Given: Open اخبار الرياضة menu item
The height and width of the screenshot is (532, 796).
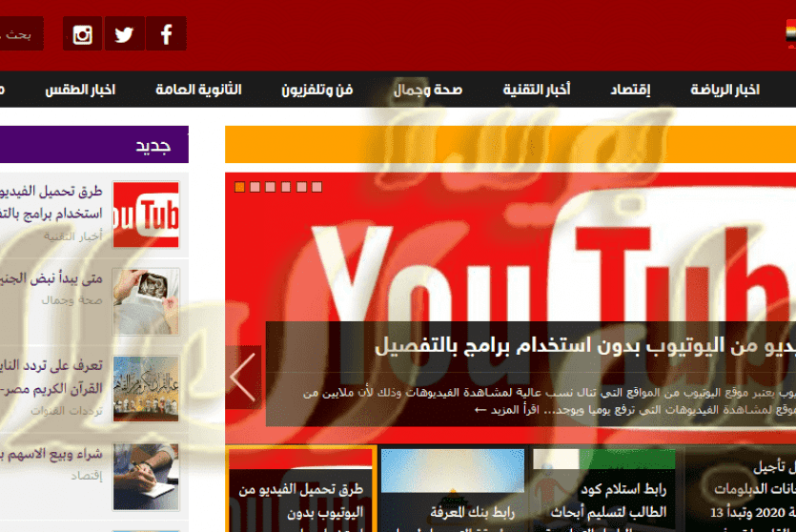Looking at the screenshot, I should point(725,90).
